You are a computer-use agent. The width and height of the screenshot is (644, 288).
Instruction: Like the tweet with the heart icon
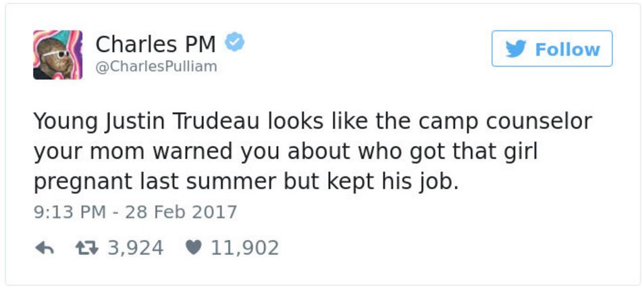(194, 248)
